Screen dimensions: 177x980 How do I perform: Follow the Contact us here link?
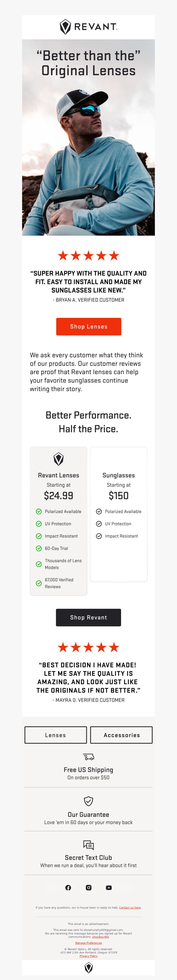[130, 907]
